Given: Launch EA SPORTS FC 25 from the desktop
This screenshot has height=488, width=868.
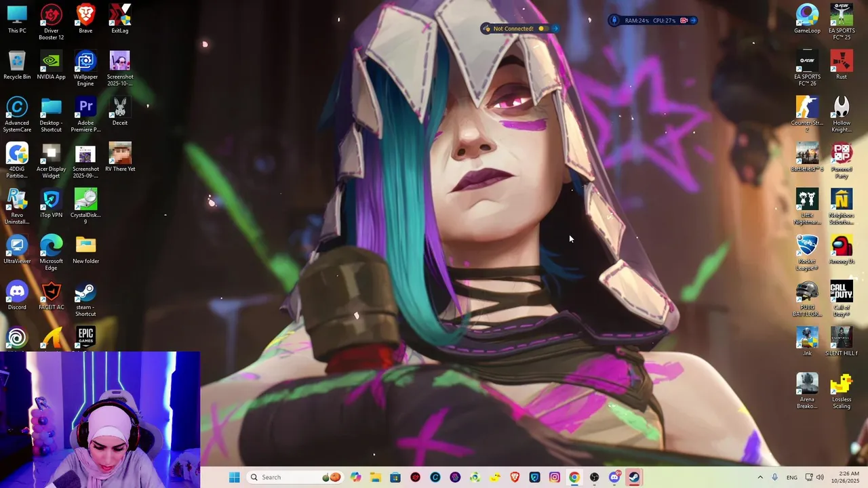Looking at the screenshot, I should tap(842, 22).
